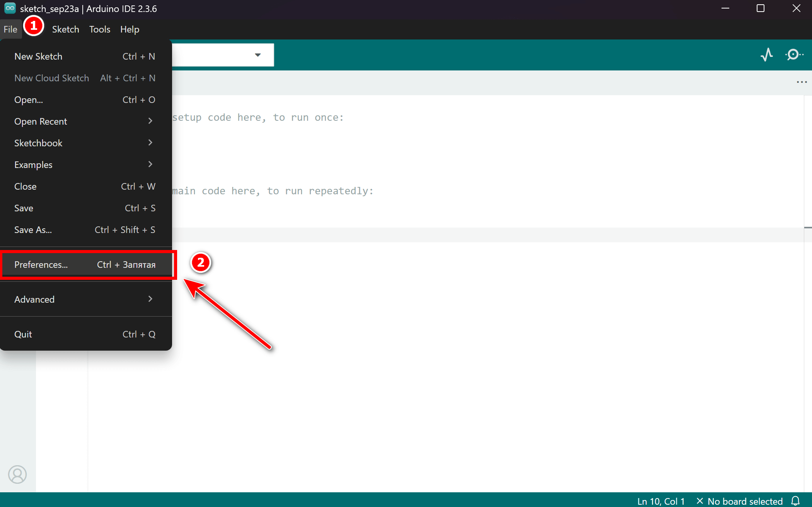This screenshot has height=507, width=812.
Task: Select Save As... from the menu
Action: tap(33, 230)
